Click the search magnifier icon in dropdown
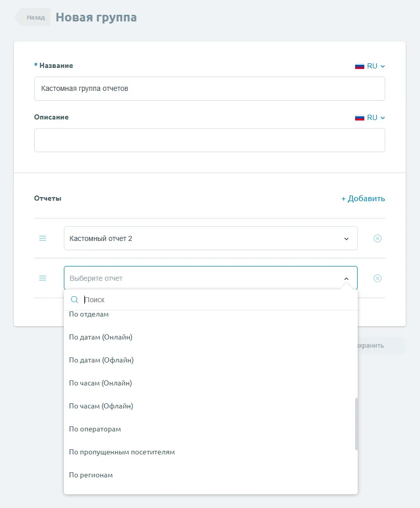Viewport: 420px width, 508px height. [75, 300]
